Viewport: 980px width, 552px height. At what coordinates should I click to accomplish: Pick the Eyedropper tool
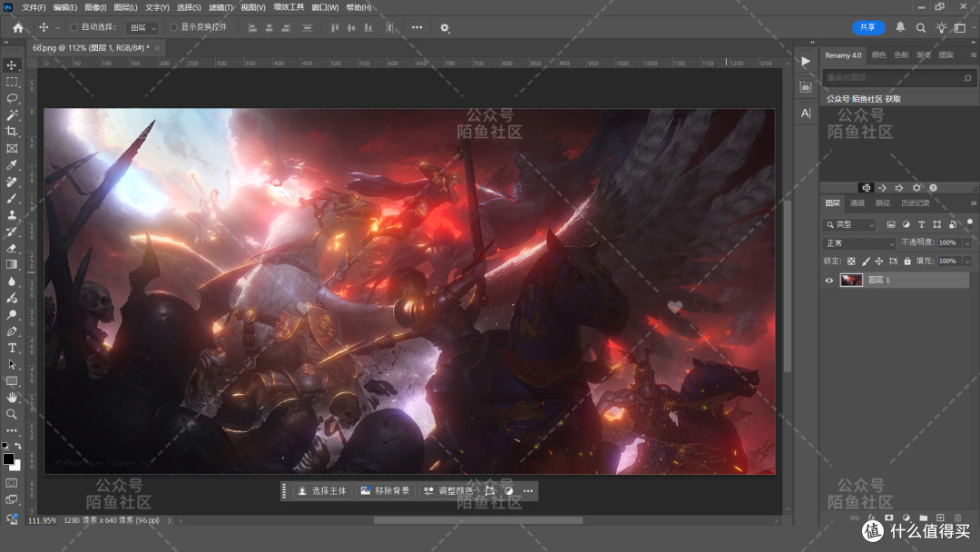click(x=12, y=164)
